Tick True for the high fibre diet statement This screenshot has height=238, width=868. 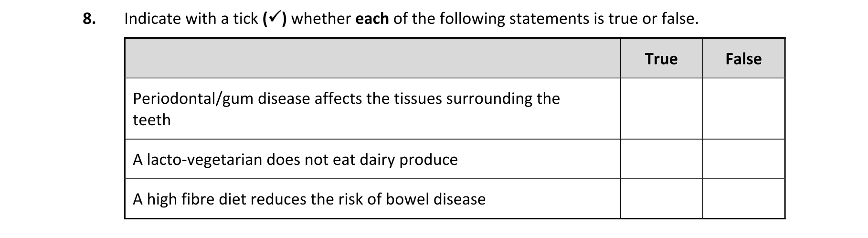pos(661,199)
